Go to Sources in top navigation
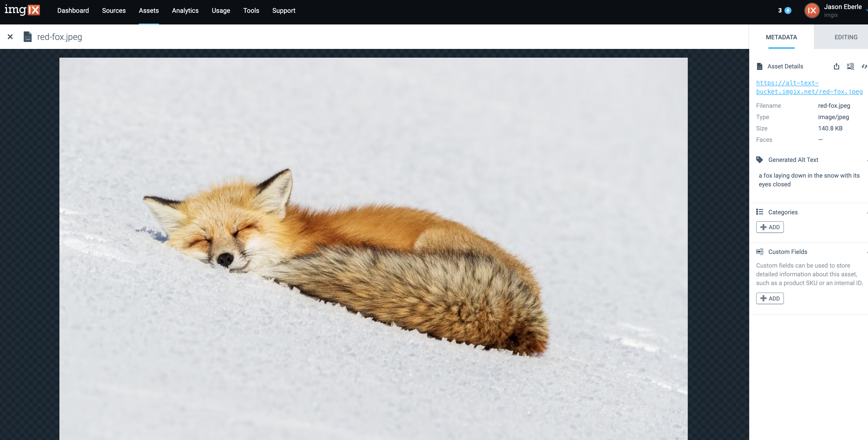Viewport: 868px width, 440px height. click(x=114, y=10)
